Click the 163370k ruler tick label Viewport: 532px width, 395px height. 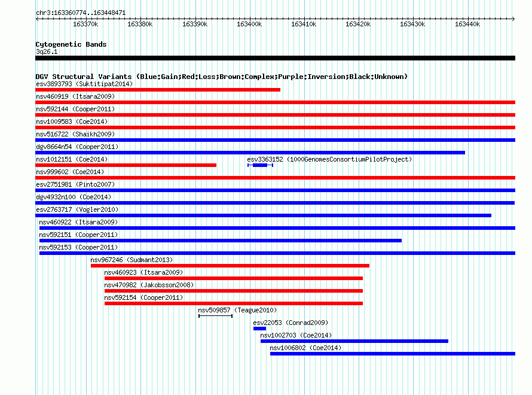[x=85, y=24]
